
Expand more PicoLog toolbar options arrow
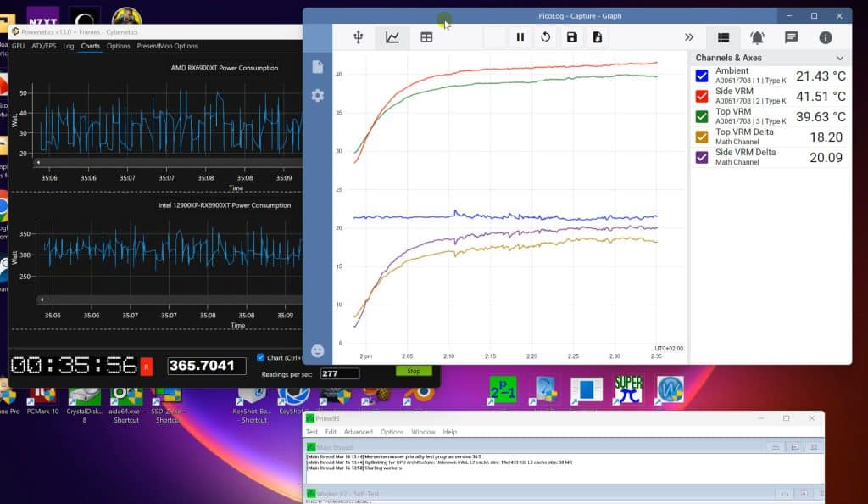pos(688,37)
